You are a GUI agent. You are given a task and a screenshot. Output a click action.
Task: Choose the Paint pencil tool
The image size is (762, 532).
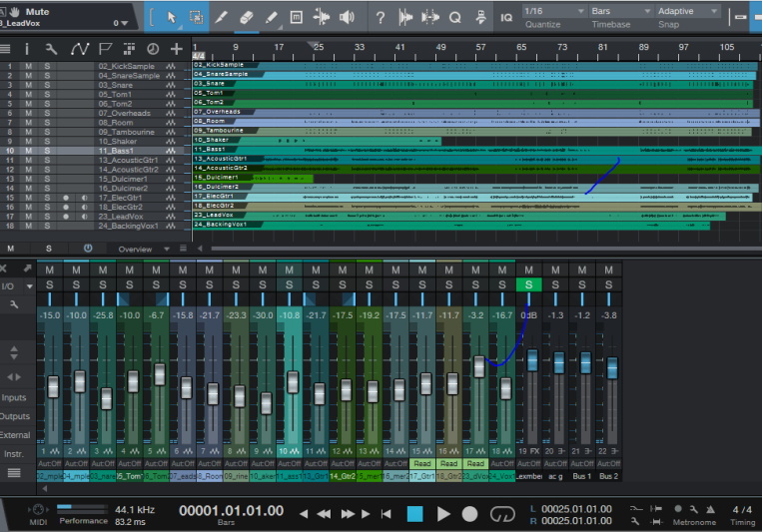pyautogui.click(x=272, y=18)
